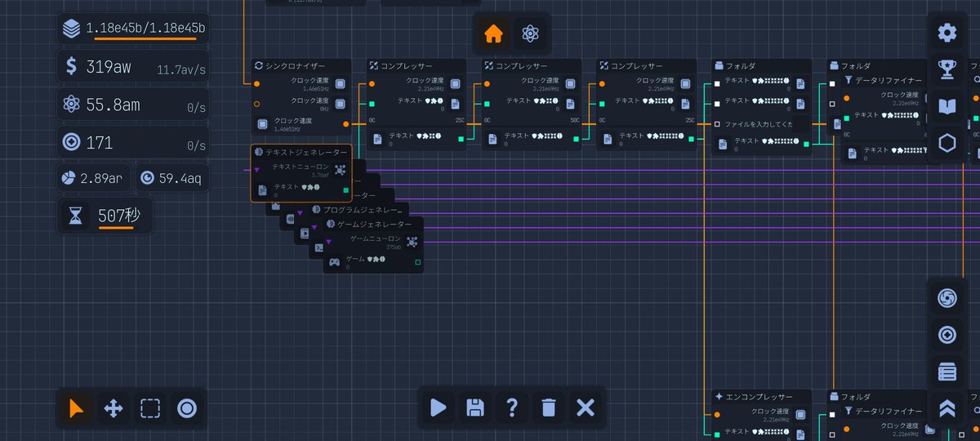Click the film video icon in stacked generators
This screenshot has width=980, height=441.
point(305,233)
